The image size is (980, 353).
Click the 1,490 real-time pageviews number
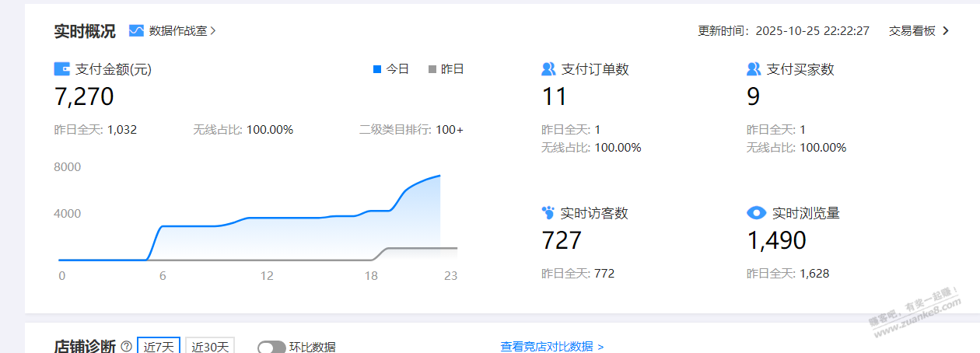pyautogui.click(x=776, y=240)
